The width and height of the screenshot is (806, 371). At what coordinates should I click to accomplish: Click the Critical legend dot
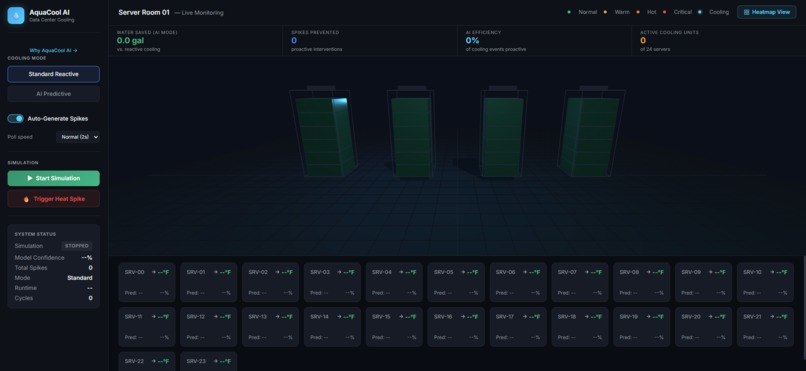click(664, 12)
